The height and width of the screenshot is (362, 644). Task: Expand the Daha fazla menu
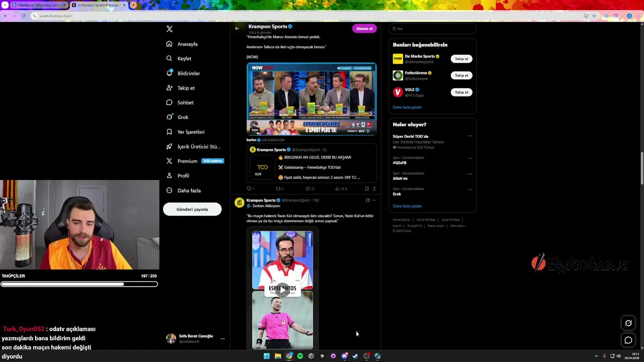(x=184, y=191)
